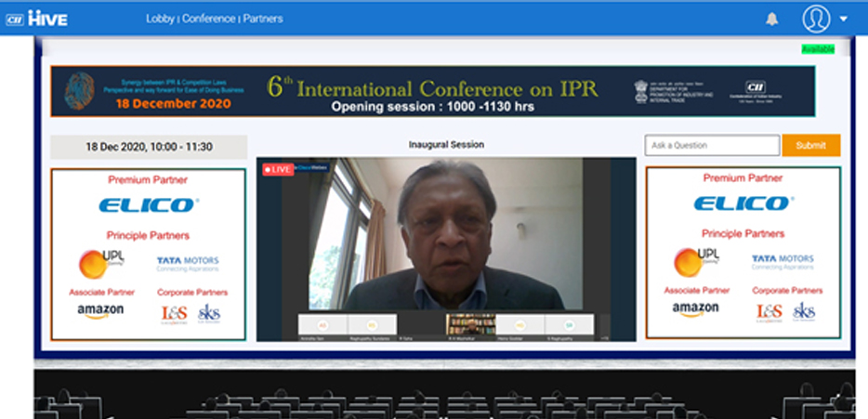
Task: Submit the question with Submit button
Action: coord(811,145)
